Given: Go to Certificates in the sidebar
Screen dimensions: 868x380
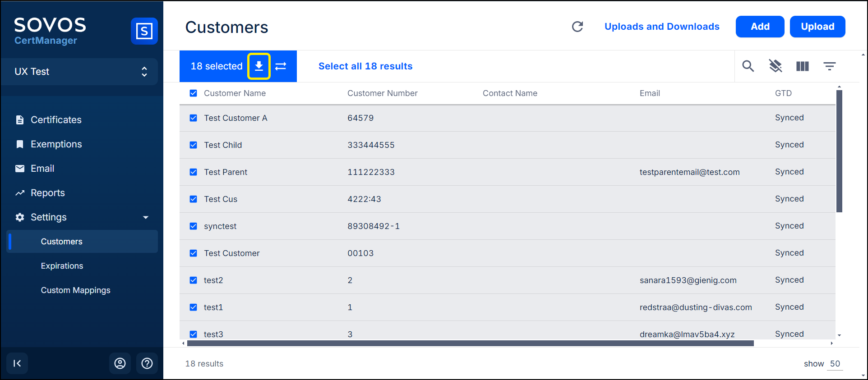Looking at the screenshot, I should coord(56,120).
